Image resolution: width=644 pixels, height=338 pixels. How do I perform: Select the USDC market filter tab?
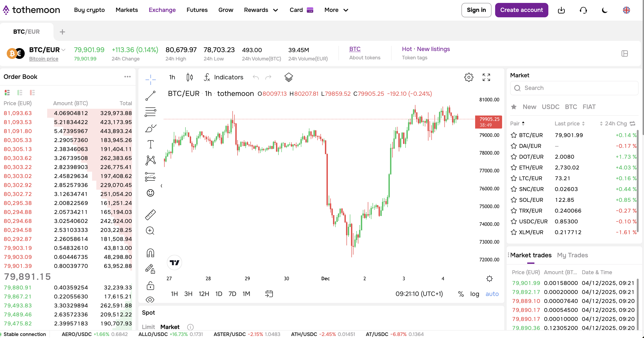click(551, 107)
